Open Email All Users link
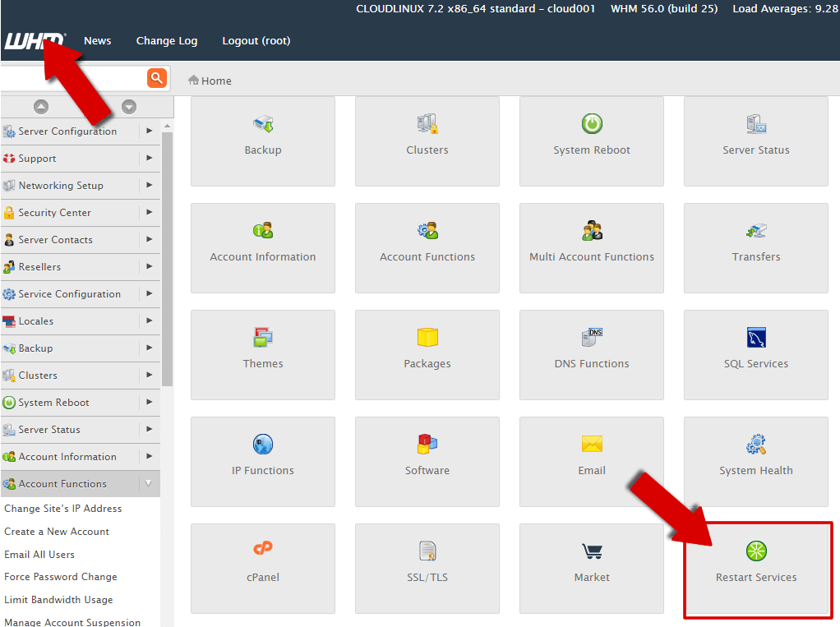Viewport: 840px width, 627px height. tap(39, 555)
